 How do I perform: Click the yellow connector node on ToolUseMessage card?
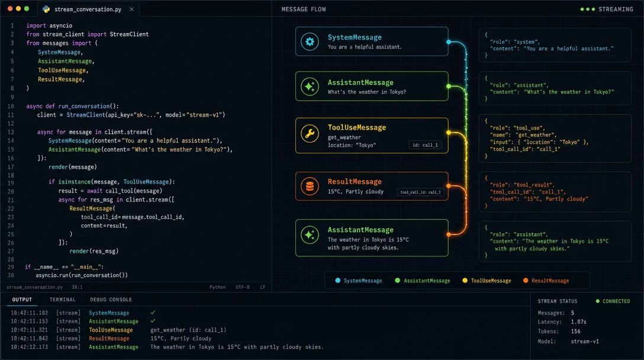point(449,132)
